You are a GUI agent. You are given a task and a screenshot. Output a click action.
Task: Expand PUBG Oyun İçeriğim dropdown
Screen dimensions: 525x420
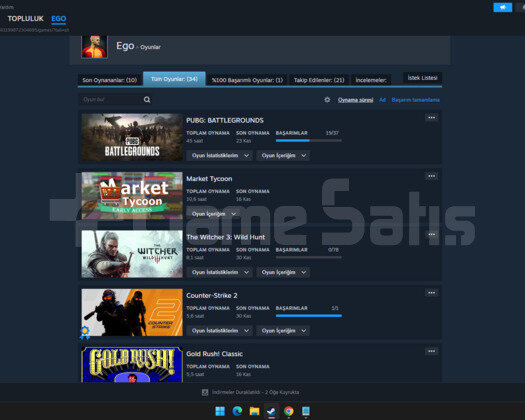coord(283,155)
